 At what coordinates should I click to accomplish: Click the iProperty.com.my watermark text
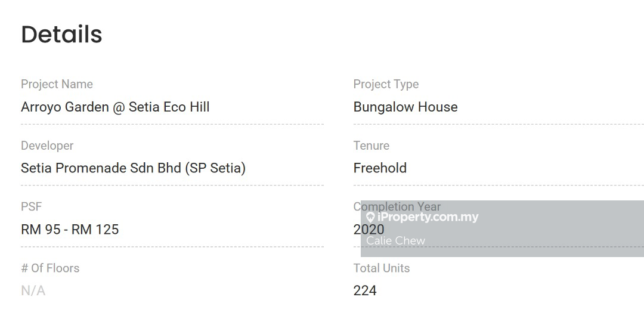(x=428, y=217)
